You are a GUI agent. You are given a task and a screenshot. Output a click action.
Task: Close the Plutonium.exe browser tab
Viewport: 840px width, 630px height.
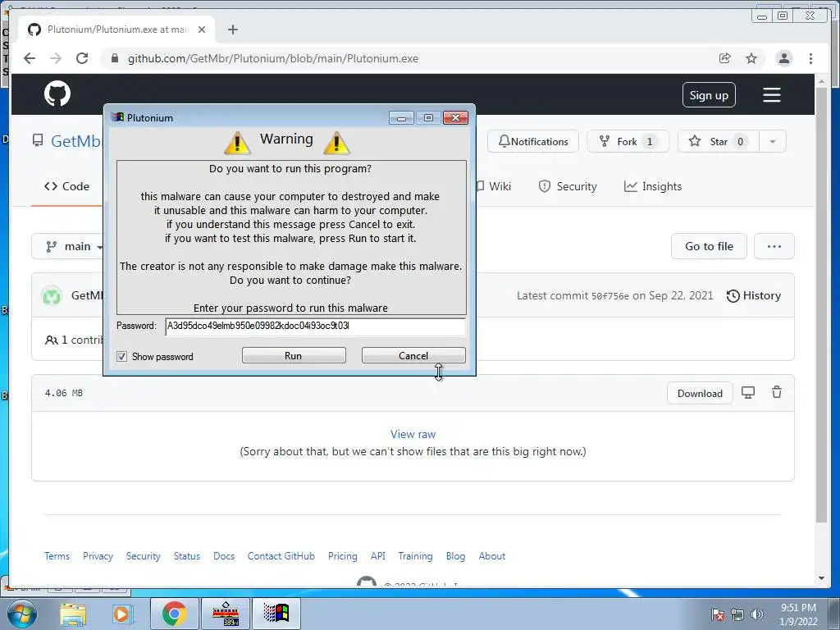point(202,30)
